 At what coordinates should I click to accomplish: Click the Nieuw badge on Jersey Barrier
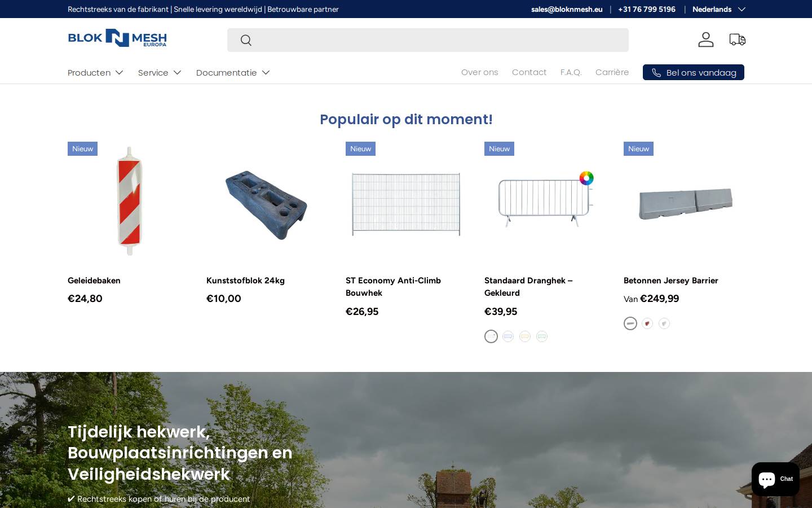(x=638, y=148)
